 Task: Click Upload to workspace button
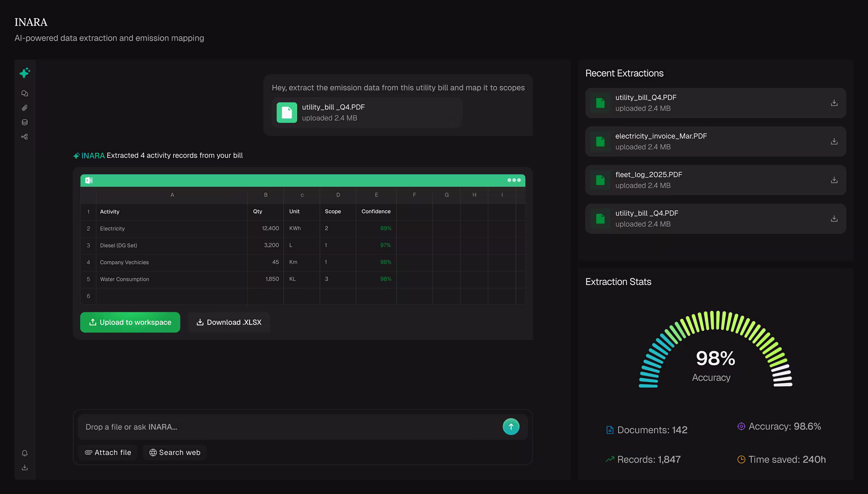tap(130, 322)
